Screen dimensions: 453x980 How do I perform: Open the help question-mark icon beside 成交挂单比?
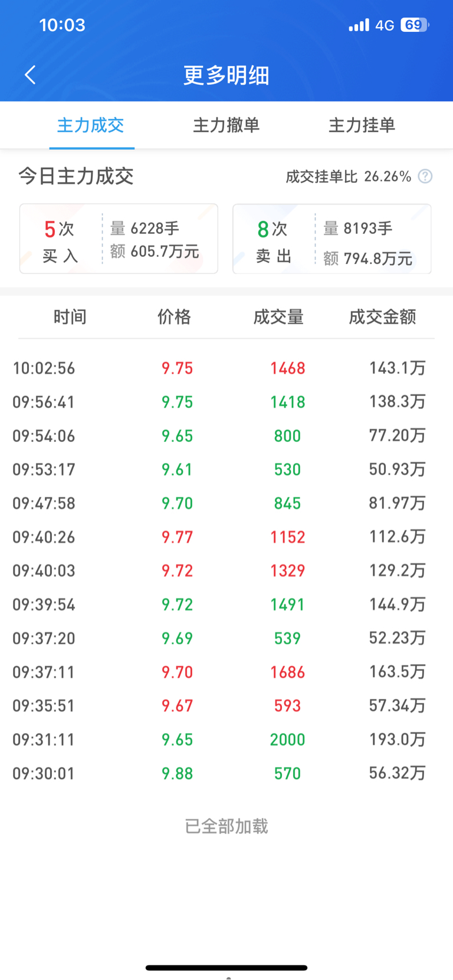pos(425,176)
